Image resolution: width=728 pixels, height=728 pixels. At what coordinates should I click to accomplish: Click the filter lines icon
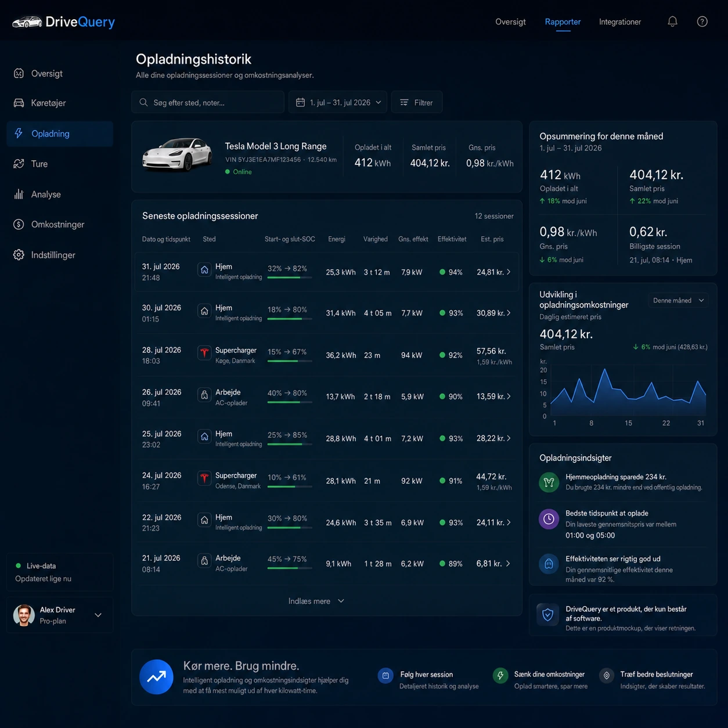click(x=404, y=102)
